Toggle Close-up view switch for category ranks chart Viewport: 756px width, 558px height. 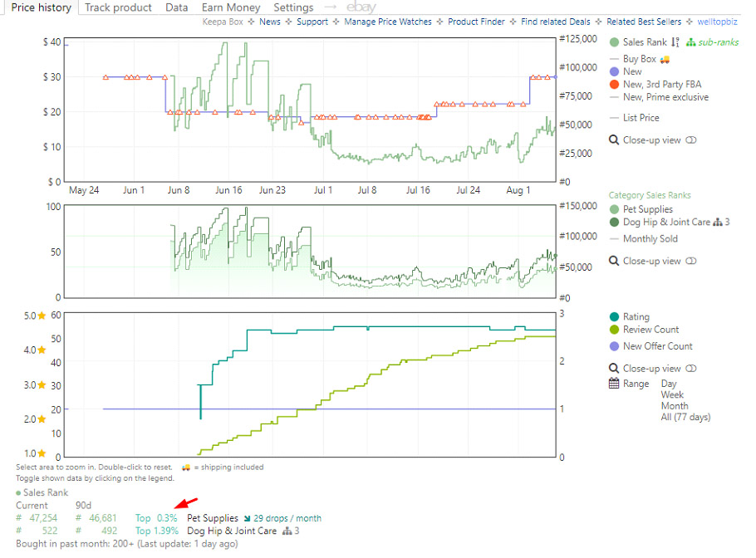point(691,261)
